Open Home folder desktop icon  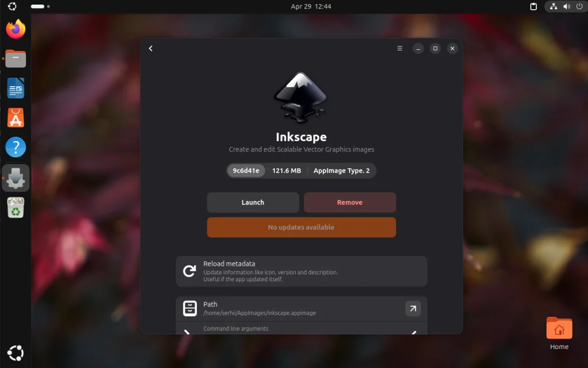tap(559, 334)
